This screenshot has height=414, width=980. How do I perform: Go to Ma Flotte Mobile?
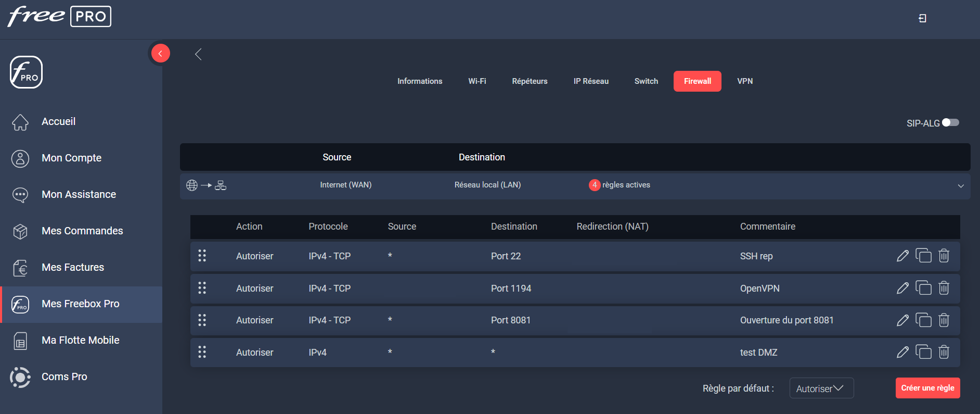click(80, 341)
